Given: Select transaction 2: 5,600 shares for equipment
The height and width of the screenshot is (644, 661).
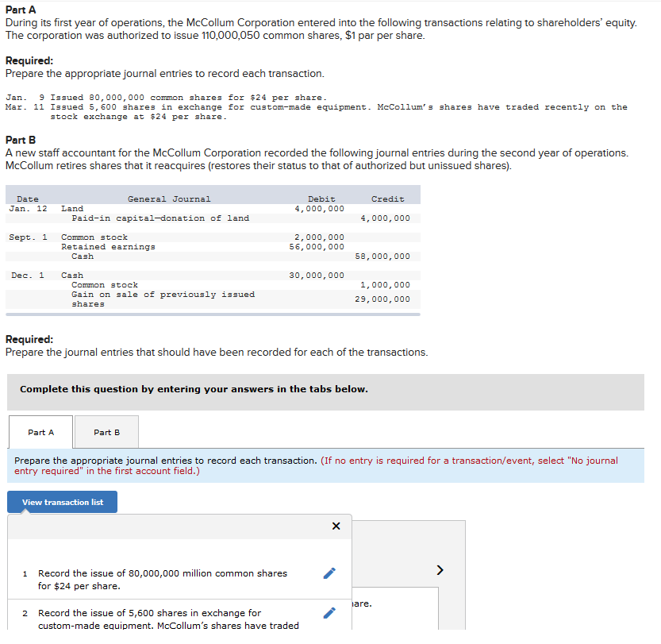Looking at the screenshot, I should click(168, 619).
